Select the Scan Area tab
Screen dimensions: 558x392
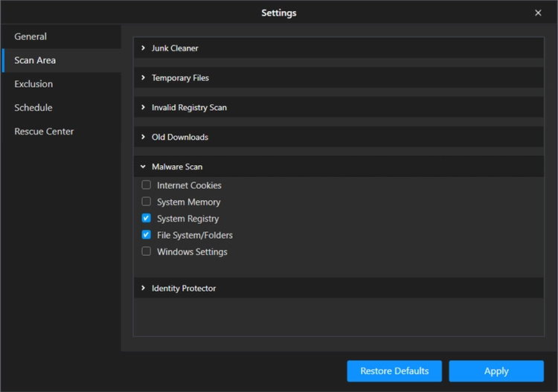click(61, 60)
